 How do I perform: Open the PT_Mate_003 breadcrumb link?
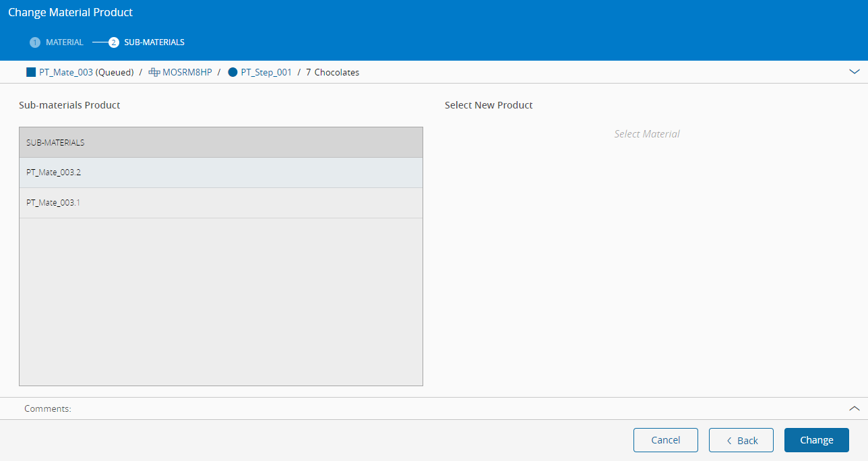click(x=66, y=72)
